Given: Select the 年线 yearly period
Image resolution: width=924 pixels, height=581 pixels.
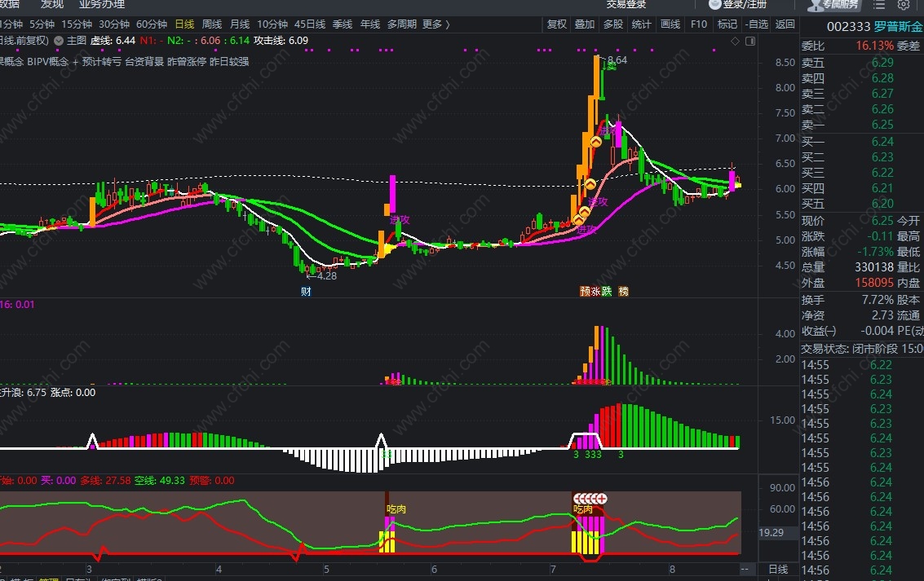Looking at the screenshot, I should (x=370, y=24).
